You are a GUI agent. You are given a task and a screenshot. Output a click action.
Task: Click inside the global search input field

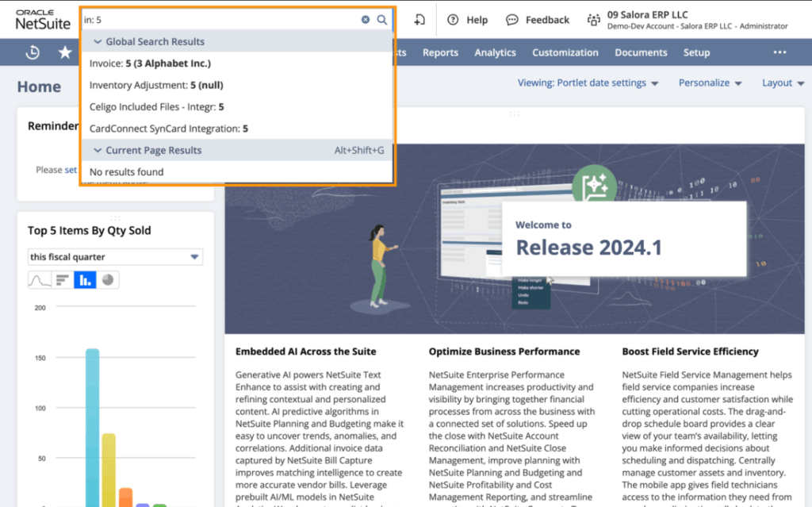click(222, 20)
